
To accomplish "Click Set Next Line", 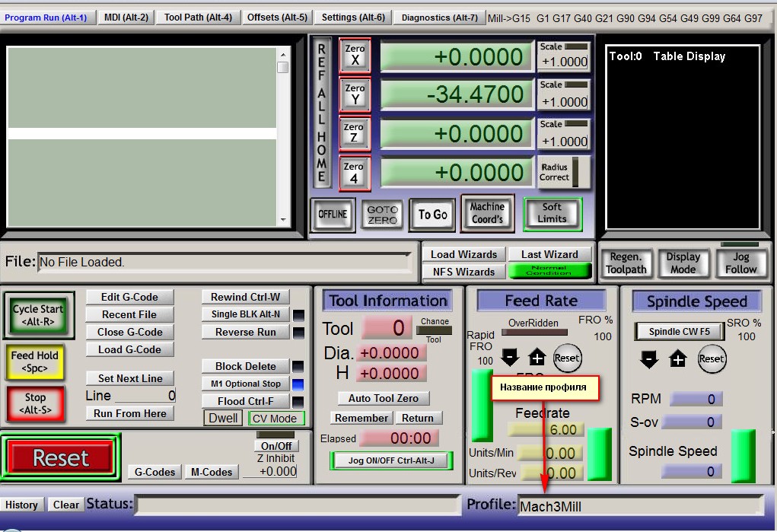I will [130, 378].
